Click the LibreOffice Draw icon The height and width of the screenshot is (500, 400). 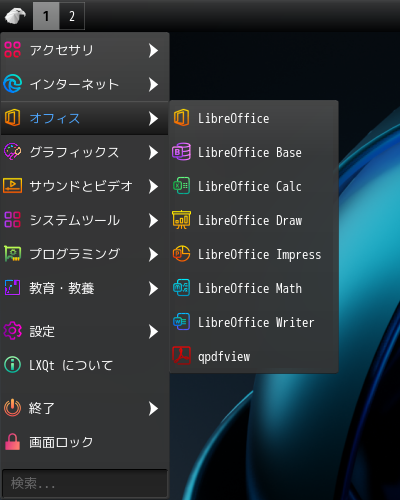pyautogui.click(x=181, y=220)
